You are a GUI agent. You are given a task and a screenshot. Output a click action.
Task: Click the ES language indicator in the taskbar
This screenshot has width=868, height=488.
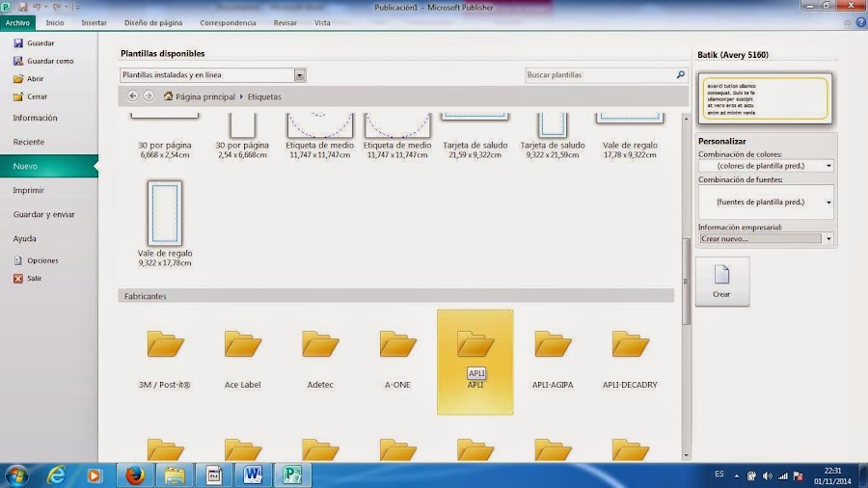tap(719, 474)
